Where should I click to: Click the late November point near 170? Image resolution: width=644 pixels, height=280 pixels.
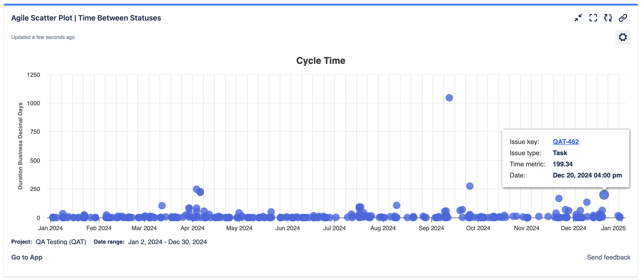coord(559,198)
